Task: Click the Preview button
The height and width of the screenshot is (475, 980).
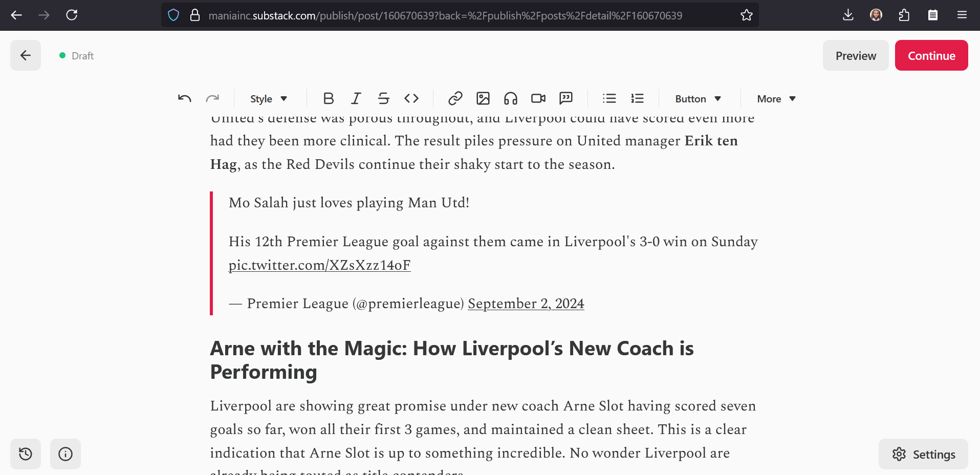Action: pyautogui.click(x=856, y=55)
